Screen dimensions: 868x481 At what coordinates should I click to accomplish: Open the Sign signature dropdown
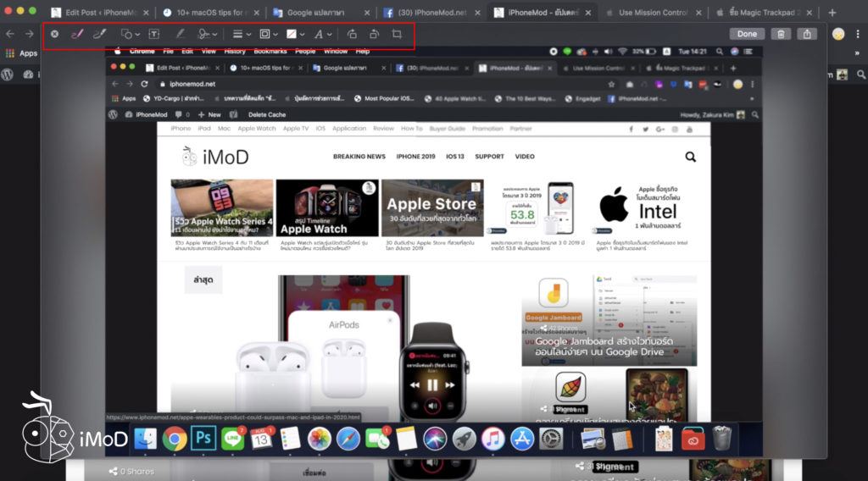[208, 34]
